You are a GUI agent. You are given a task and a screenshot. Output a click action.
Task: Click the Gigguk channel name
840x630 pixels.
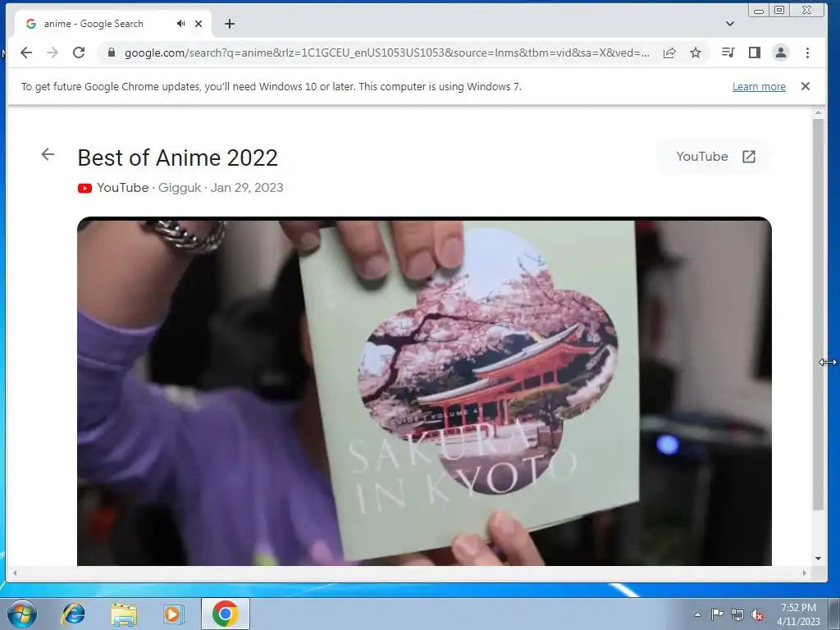pos(180,188)
